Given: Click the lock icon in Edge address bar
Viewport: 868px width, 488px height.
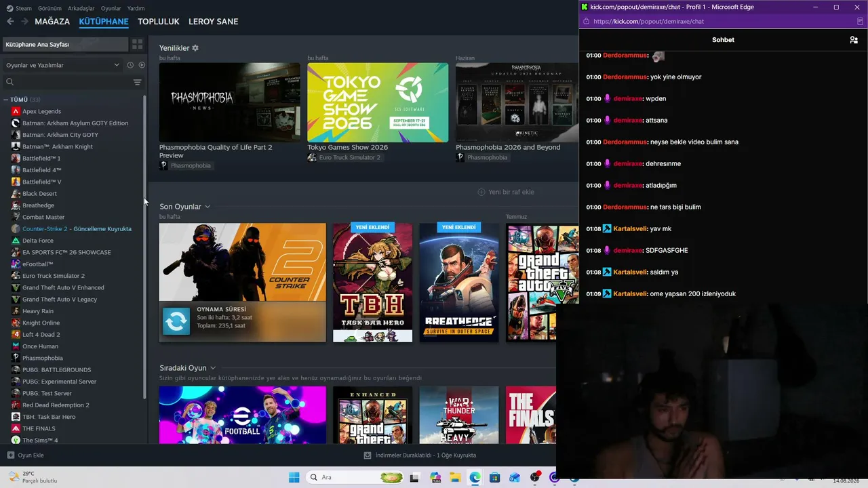Looking at the screenshot, I should click(586, 22).
